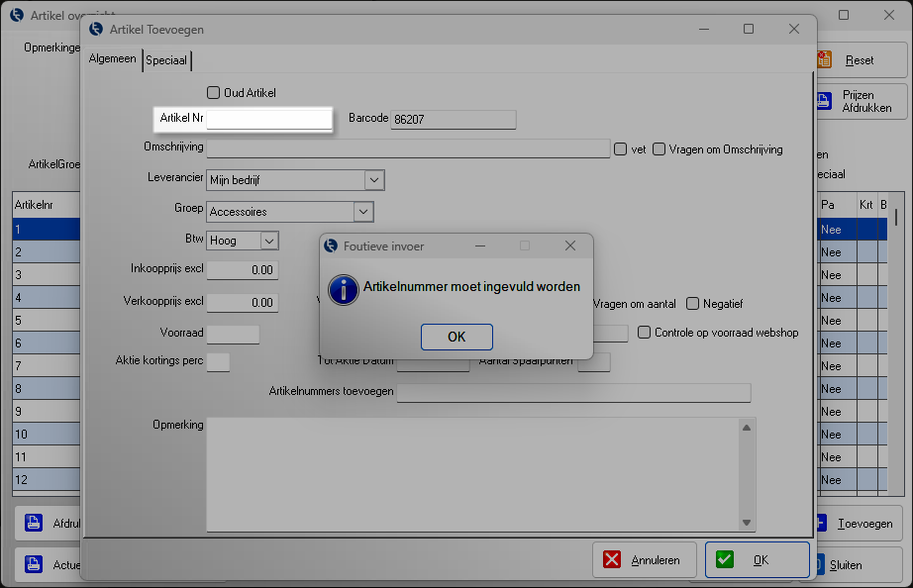Click the red X icon on Annuleren
Image resolution: width=913 pixels, height=588 pixels.
pyautogui.click(x=612, y=559)
